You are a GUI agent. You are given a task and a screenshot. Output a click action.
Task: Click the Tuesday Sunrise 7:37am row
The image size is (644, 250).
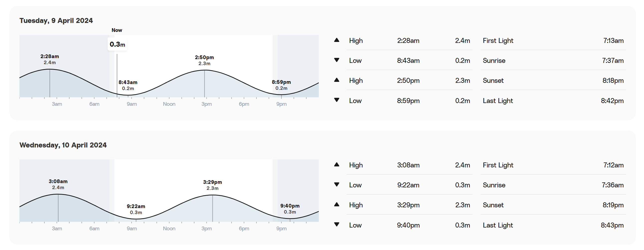tap(553, 61)
